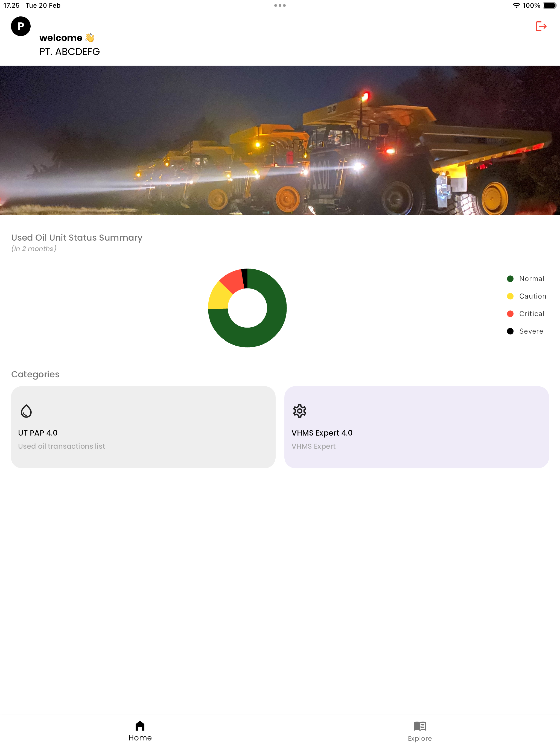560x747 pixels.
Task: Tap the 17.25 clock in status bar
Action: coord(11,5)
